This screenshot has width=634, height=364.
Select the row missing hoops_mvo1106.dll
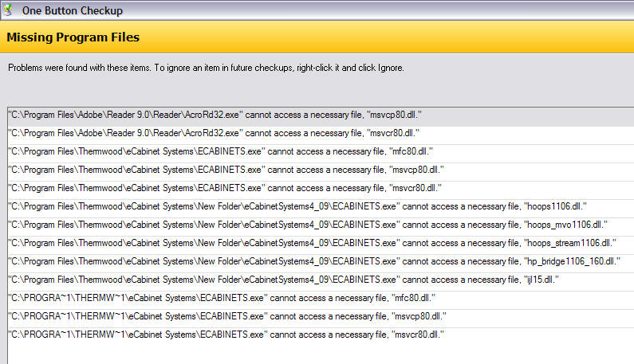[x=321, y=227]
